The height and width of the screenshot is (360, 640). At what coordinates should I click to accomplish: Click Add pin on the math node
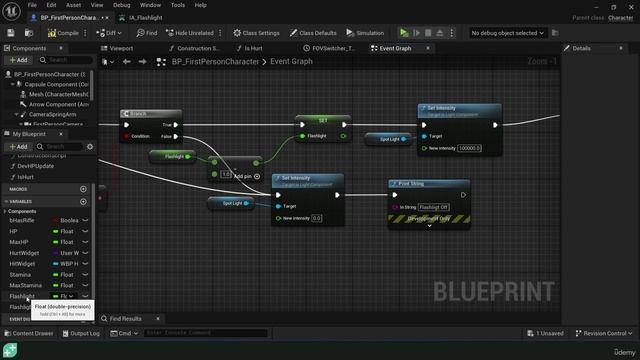click(x=247, y=176)
